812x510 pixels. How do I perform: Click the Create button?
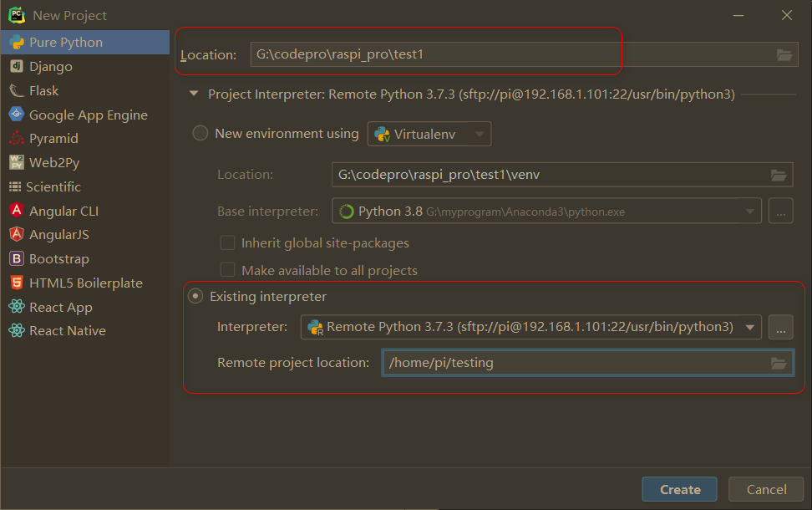679,489
